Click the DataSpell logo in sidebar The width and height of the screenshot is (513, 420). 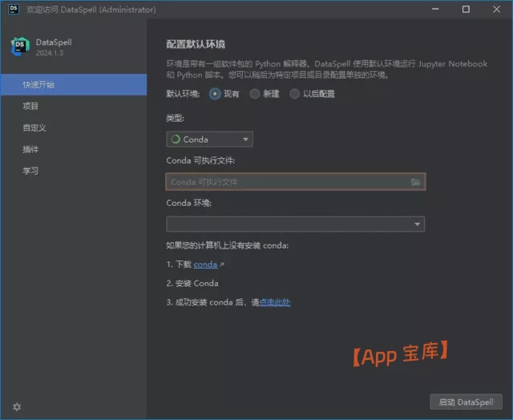[20, 46]
